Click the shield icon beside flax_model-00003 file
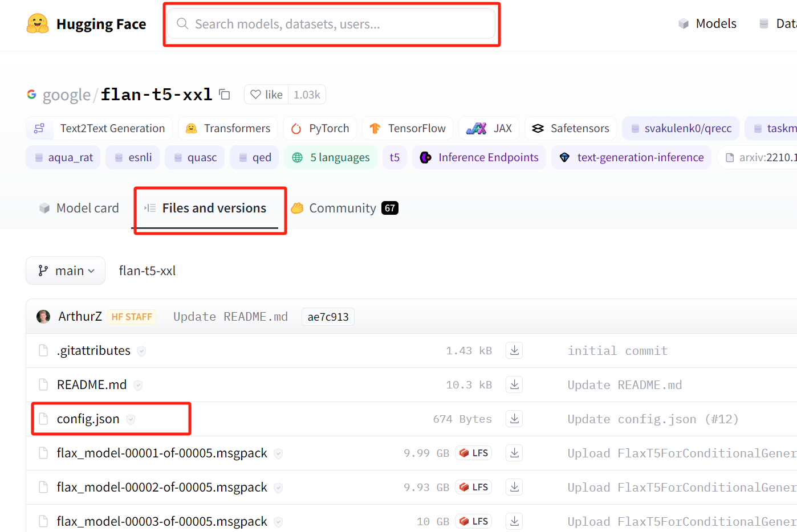The image size is (797, 532). (x=278, y=522)
